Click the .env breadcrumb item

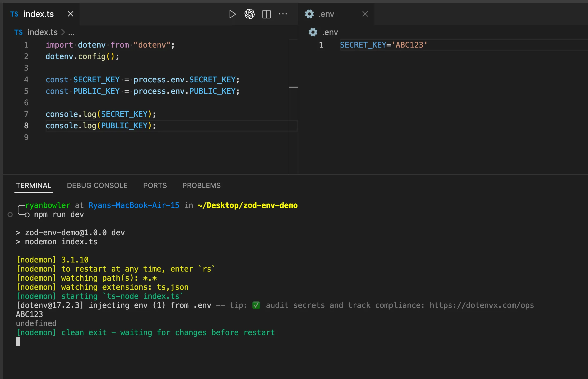tap(330, 32)
